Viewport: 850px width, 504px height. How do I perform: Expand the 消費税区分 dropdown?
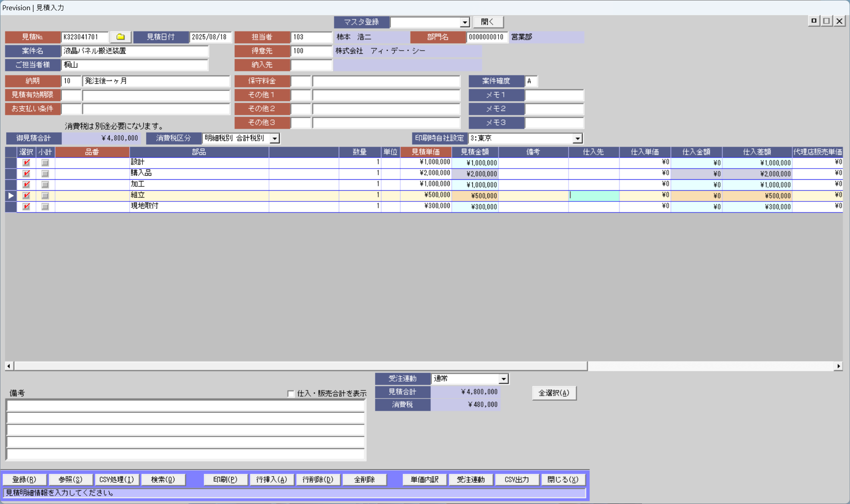click(275, 139)
